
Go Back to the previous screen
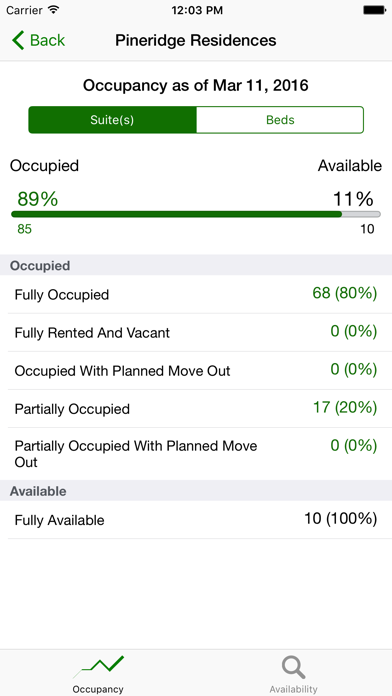coord(38,40)
